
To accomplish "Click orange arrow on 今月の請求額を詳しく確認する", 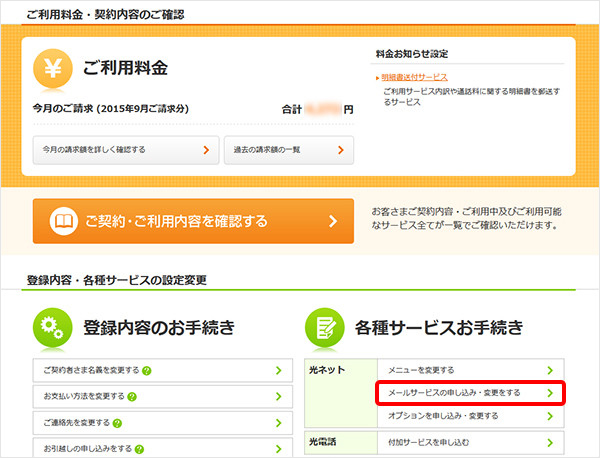I will pyautogui.click(x=206, y=150).
